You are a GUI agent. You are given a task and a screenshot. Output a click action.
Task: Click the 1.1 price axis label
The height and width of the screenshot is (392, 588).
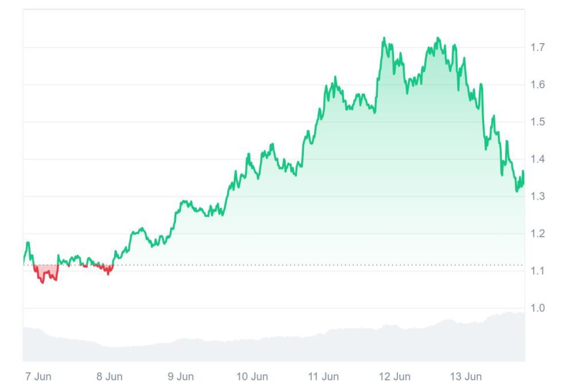(537, 271)
